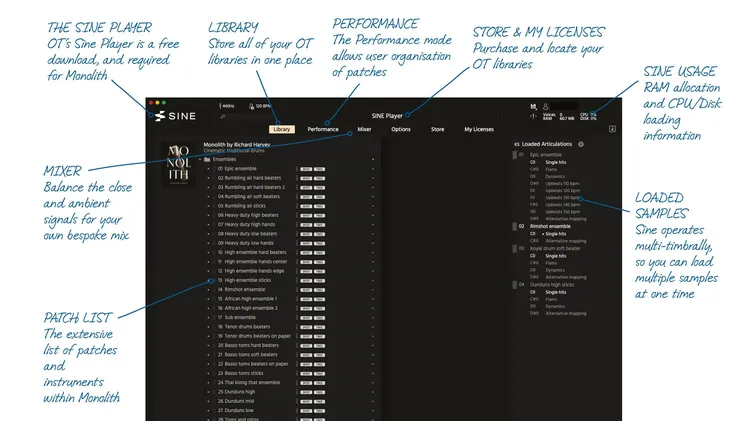
Task: Open the Store tab
Action: click(x=438, y=129)
